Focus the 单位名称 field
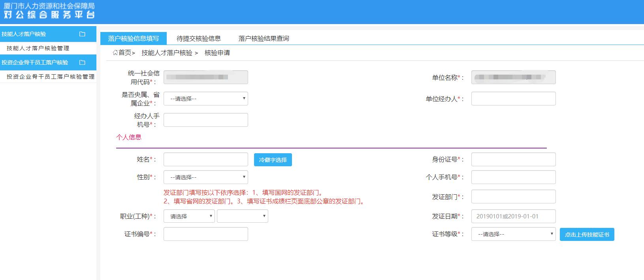Screen dimensions: 644x280 [514, 77]
